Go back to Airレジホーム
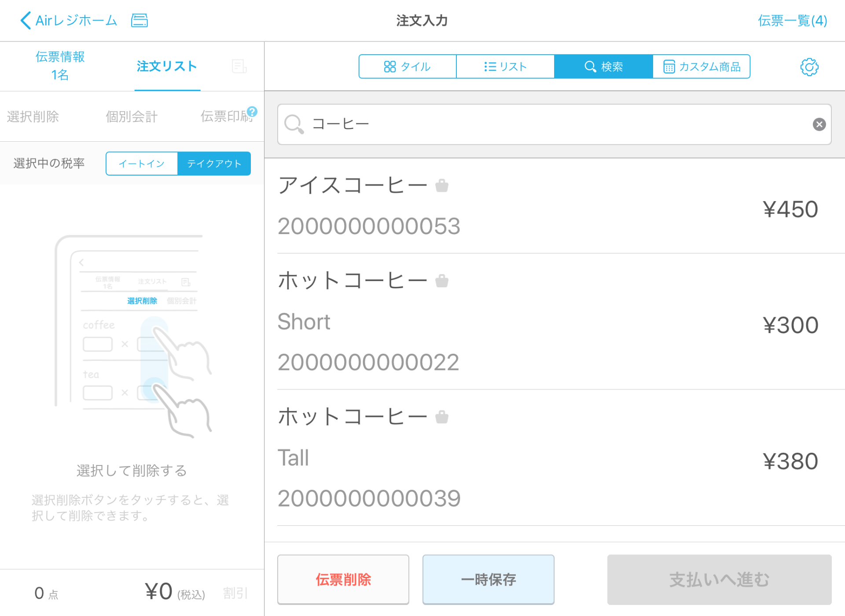The image size is (845, 616). 69,20
